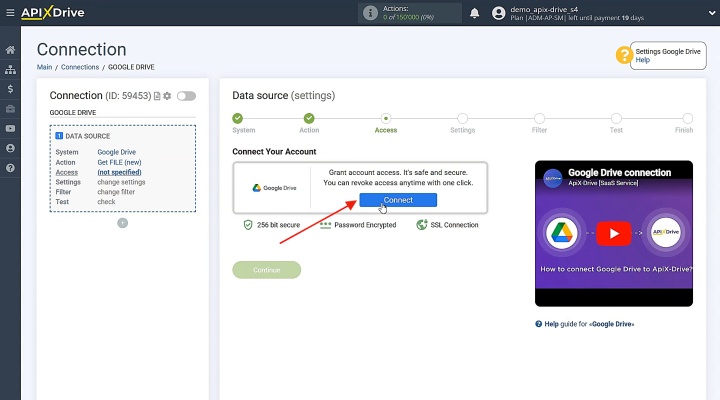720x400 pixels.
Task: Click the briefcase sidebar icon
Action: [10, 109]
